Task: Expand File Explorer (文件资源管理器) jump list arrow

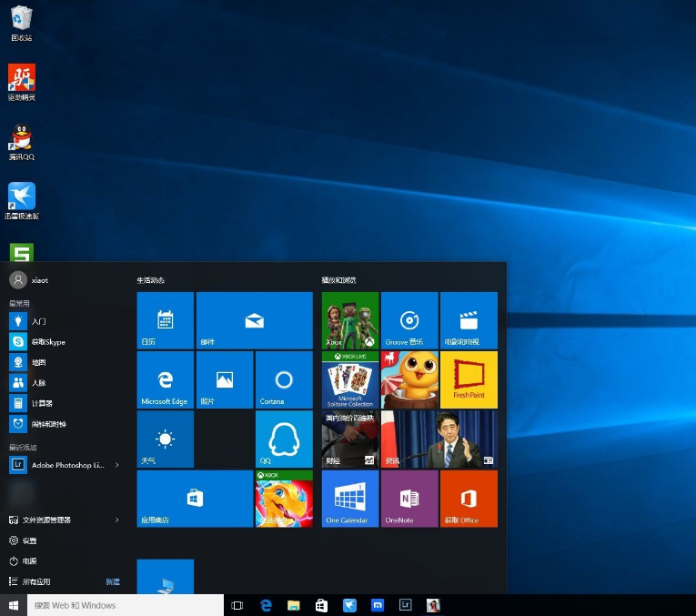Action: point(116,520)
